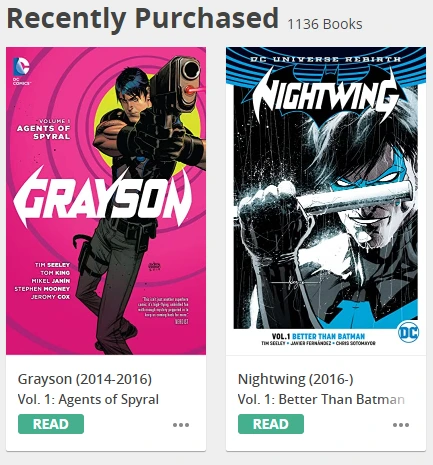The width and height of the screenshot is (433, 465).
Task: Click the creator credits on Grayson cover
Action: pos(42,281)
